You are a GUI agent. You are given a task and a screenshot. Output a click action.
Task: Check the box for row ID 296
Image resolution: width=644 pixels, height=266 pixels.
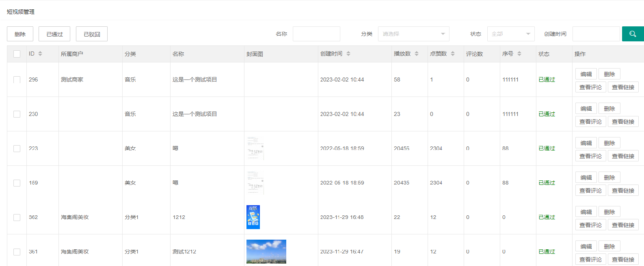click(17, 79)
